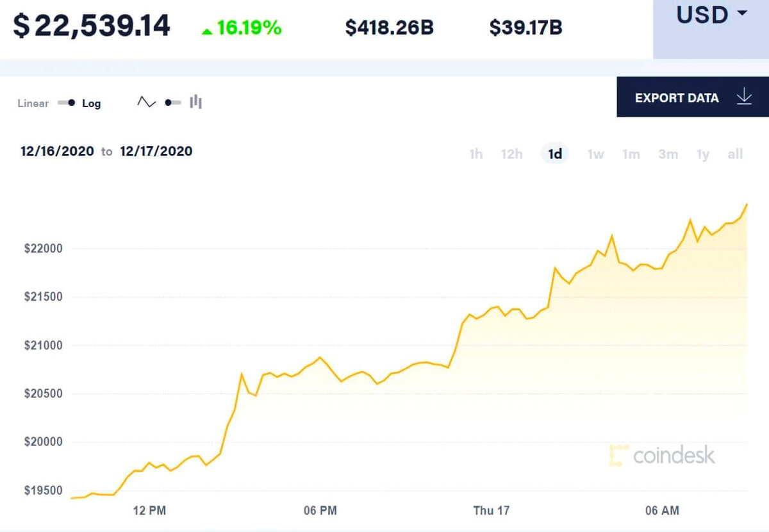Viewport: 769px width, 532px height.
Task: Select the all time range tab
Action: tap(735, 154)
